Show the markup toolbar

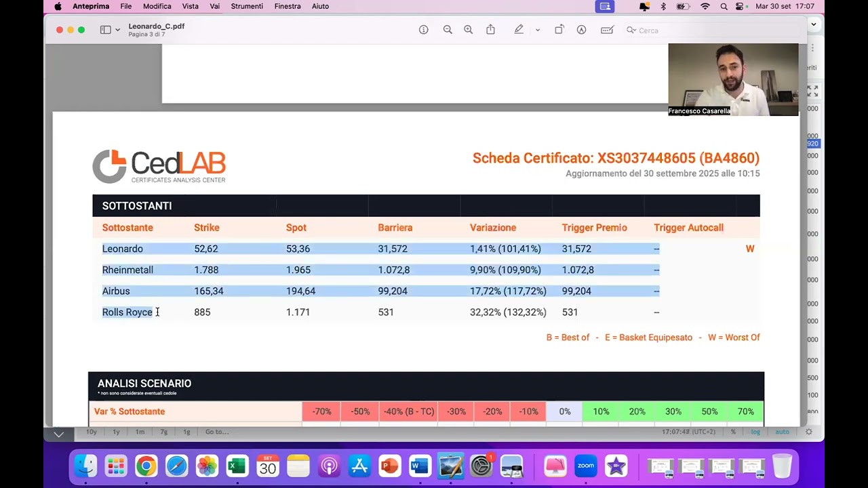pos(581,30)
